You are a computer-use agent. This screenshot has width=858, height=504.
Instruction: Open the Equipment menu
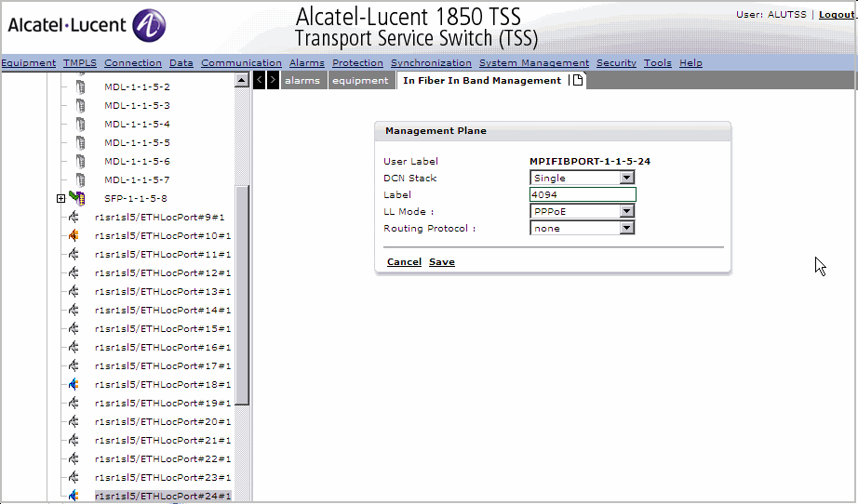pyautogui.click(x=29, y=63)
